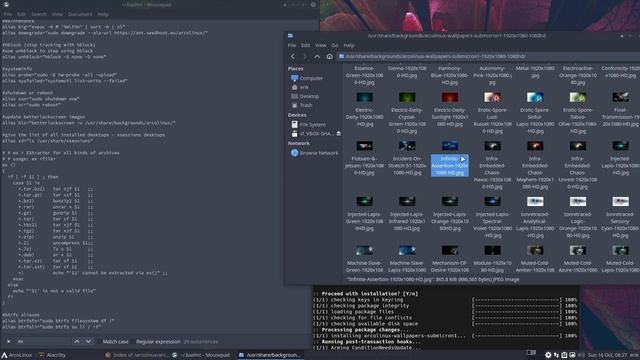Open Go menu in file manager
640x360 pixels.
[x=335, y=45]
